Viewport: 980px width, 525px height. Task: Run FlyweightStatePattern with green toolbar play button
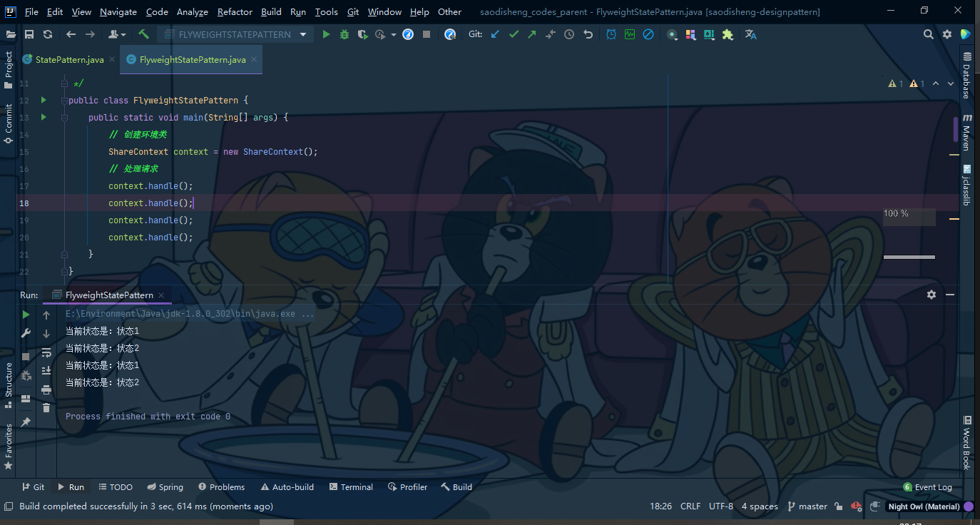click(x=326, y=34)
